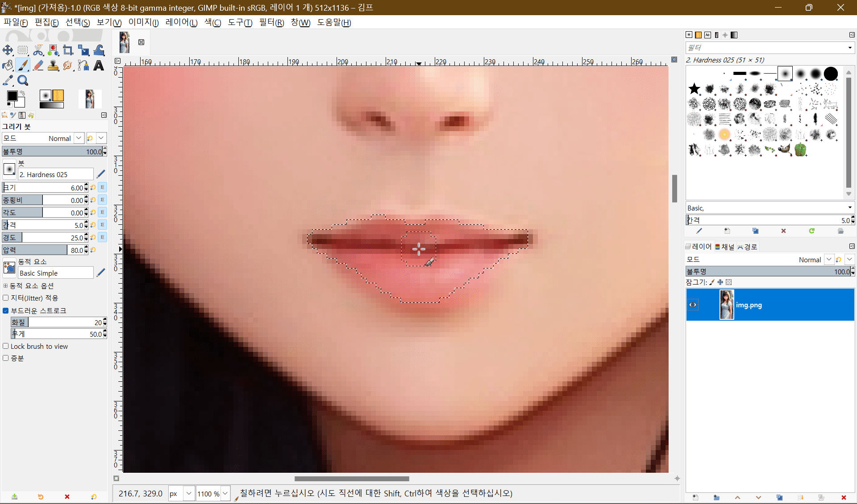Select the Zoom magnifier tool
Image resolution: width=857 pixels, height=504 pixels.
pyautogui.click(x=23, y=81)
